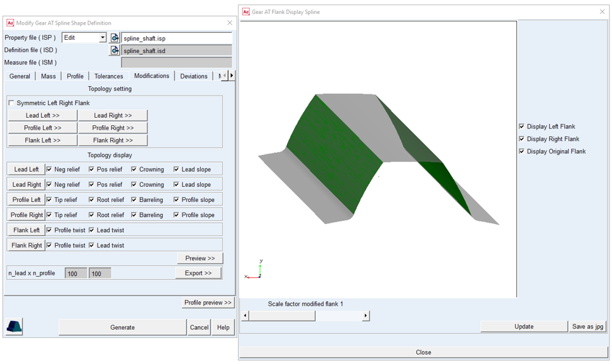Enable the Symmetric Left Right Flank checkbox
Screen dimensions: 612x364
11,103
